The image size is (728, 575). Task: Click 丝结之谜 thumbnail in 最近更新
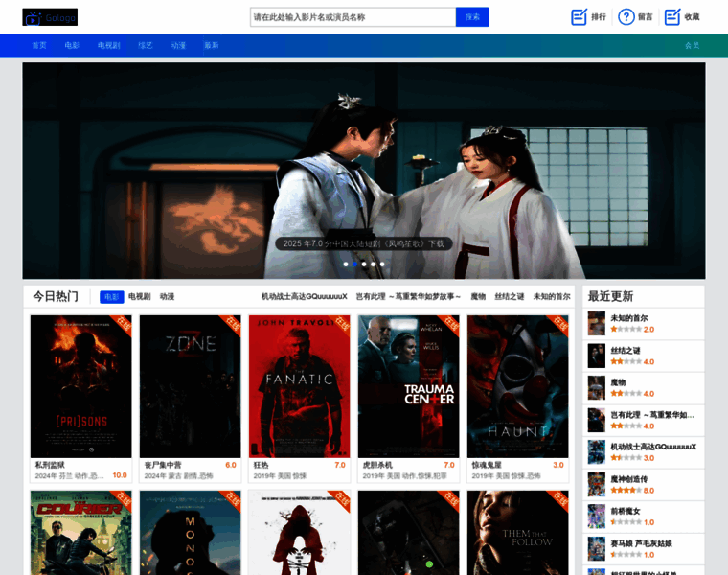pos(597,356)
